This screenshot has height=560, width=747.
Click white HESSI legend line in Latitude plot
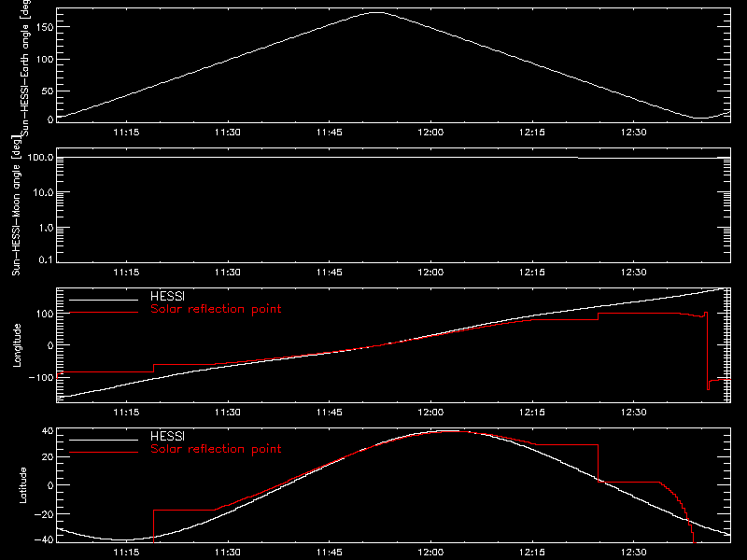point(104,440)
